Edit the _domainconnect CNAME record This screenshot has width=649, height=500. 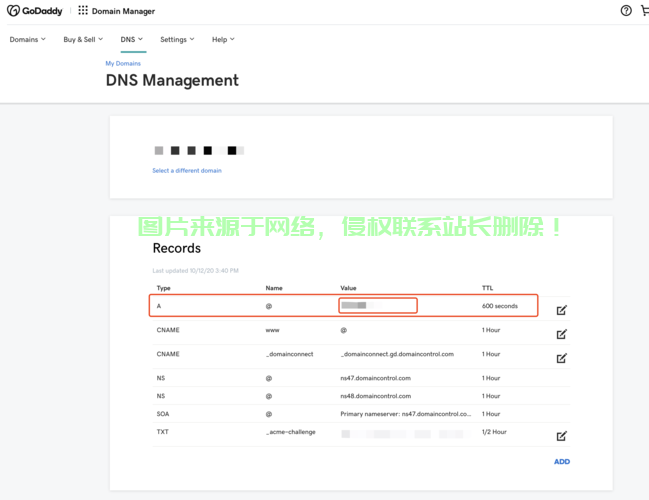point(561,358)
